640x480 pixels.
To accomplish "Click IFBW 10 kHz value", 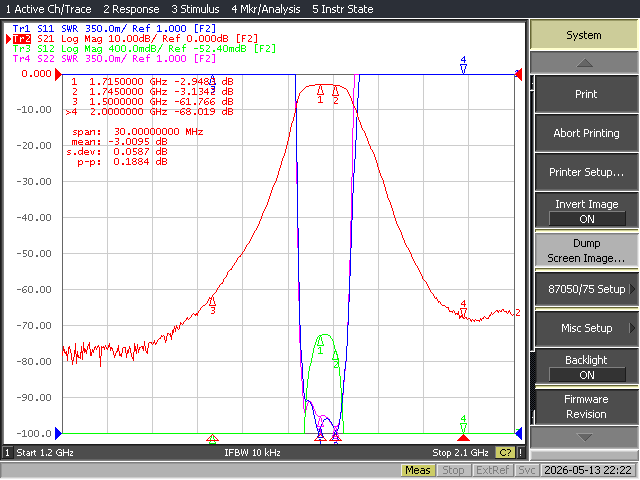I will [252, 453].
